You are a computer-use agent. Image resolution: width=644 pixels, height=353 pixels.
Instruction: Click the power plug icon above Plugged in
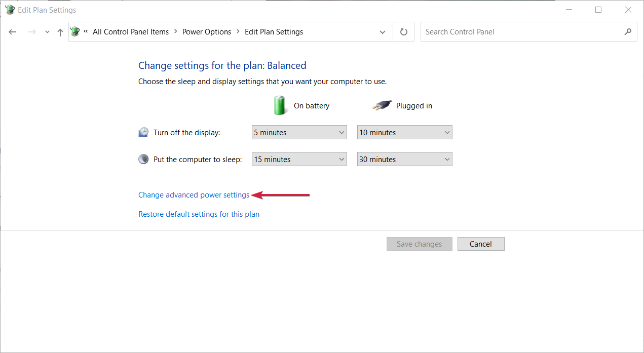click(x=382, y=105)
